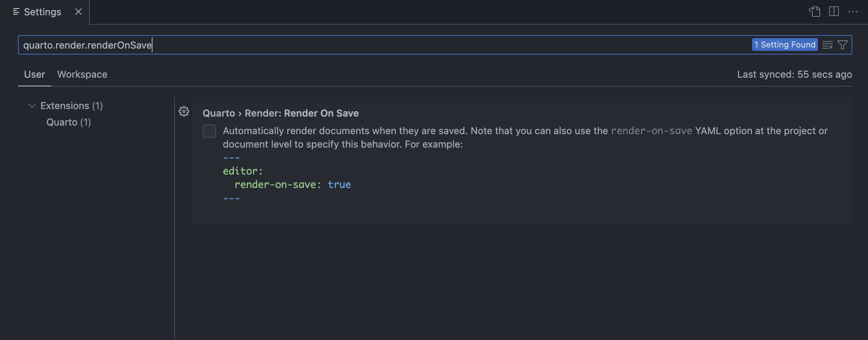
Task: Open the settings filter funnel
Action: (843, 45)
